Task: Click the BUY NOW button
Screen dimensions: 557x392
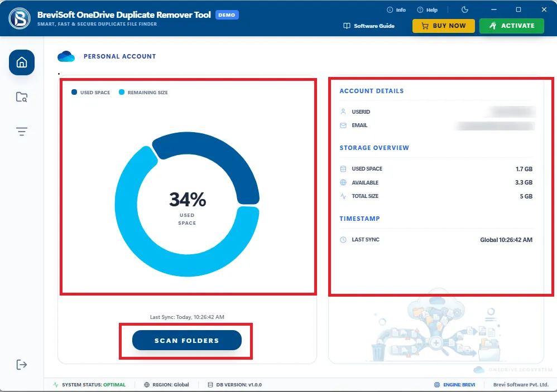Action: click(443, 26)
